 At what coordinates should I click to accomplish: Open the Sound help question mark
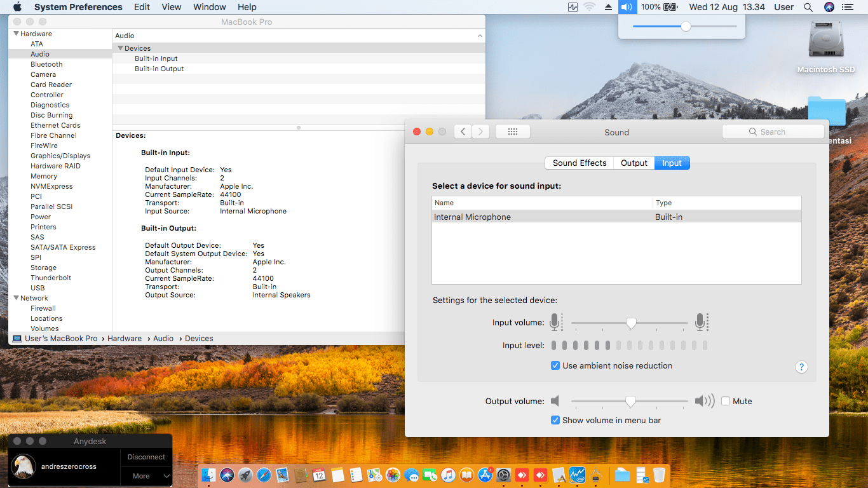(801, 367)
